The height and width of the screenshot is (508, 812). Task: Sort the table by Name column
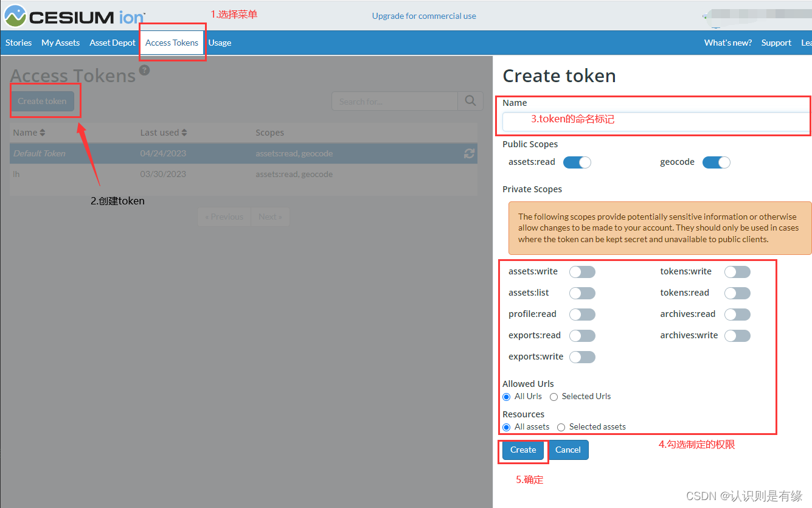29,133
